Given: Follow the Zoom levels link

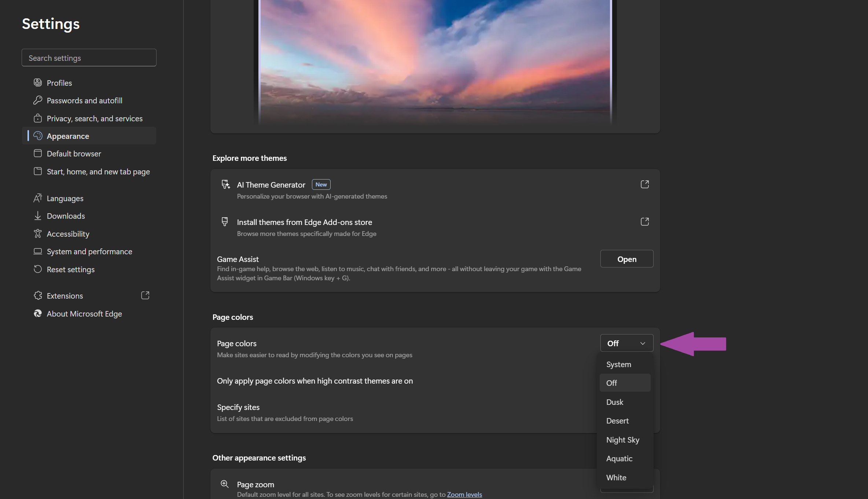Looking at the screenshot, I should point(464,494).
